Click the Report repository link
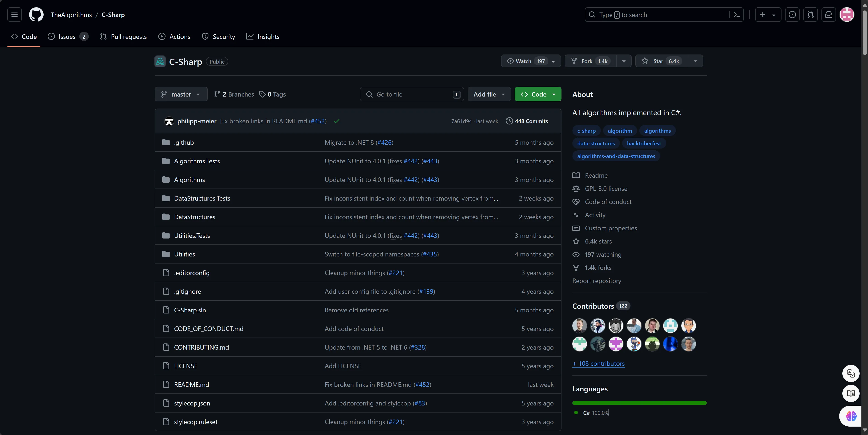This screenshot has height=435, width=868. [x=596, y=281]
